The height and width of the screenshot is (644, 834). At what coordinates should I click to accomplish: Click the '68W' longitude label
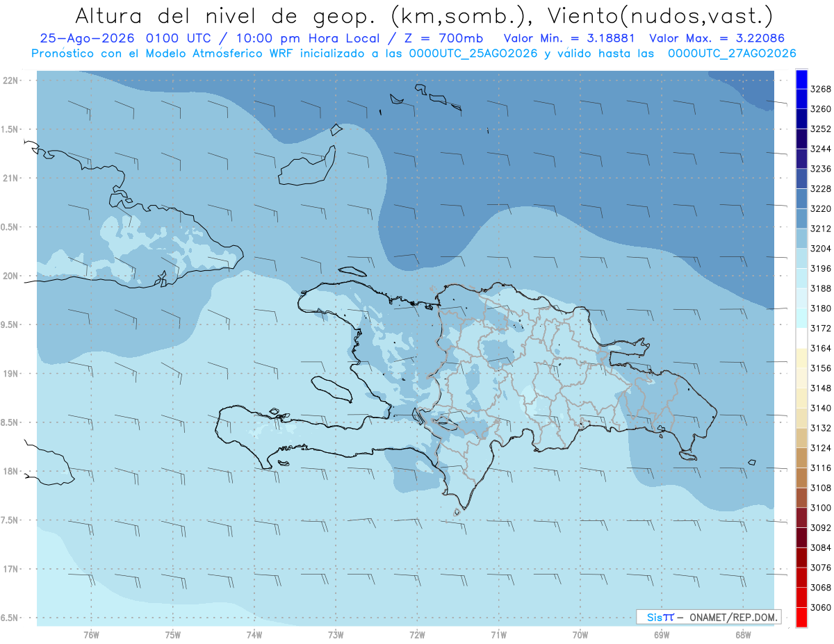743,635
